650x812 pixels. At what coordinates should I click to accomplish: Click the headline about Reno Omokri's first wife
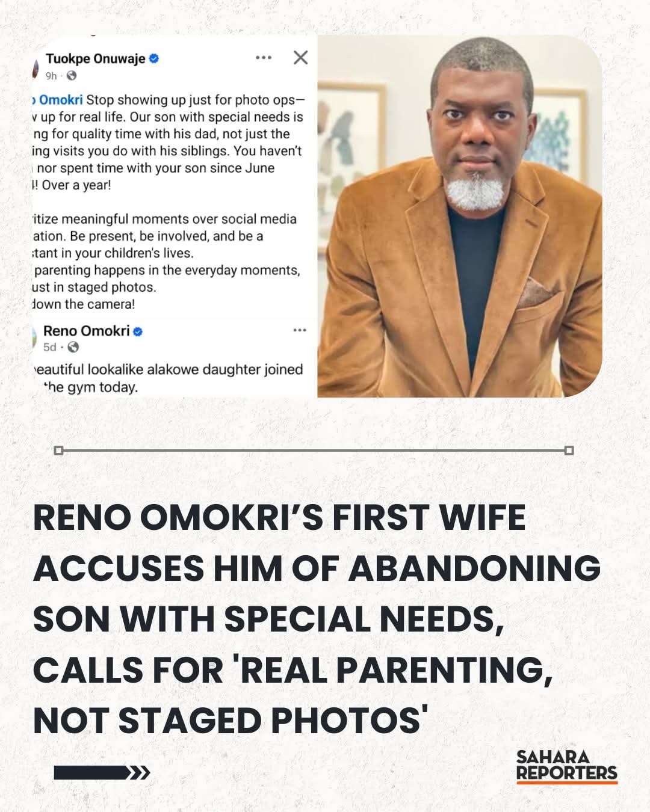point(317,618)
